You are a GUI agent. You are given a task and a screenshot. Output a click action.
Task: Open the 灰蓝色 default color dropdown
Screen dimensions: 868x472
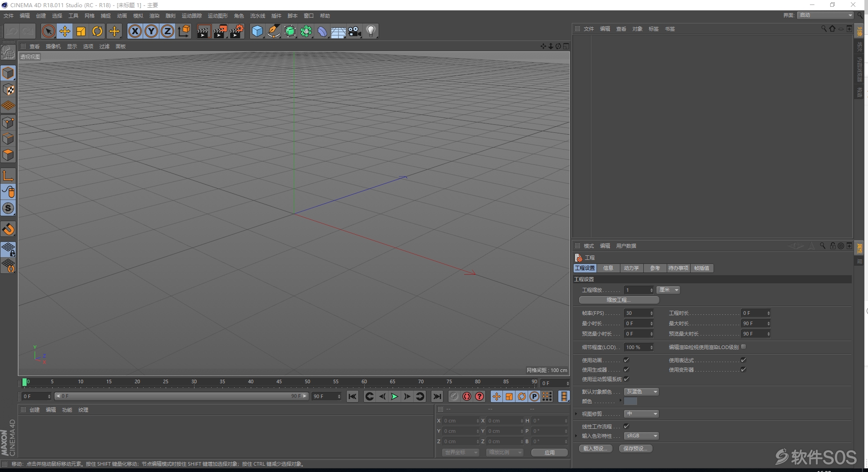(x=642, y=392)
